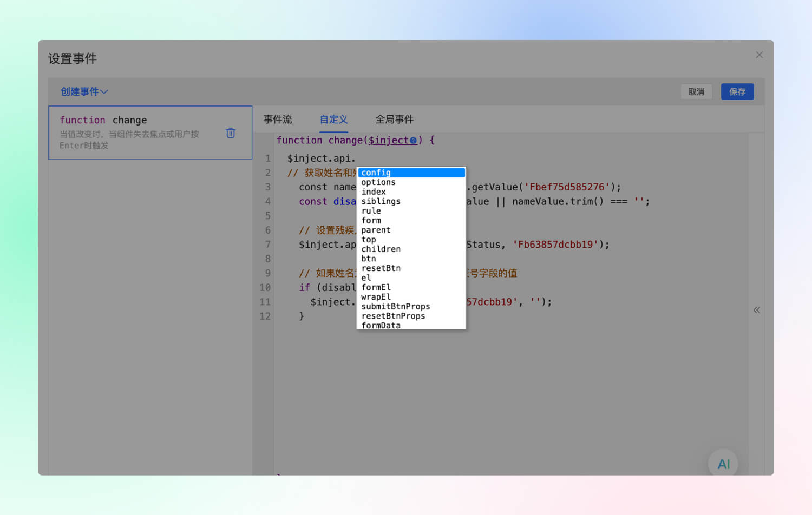
Task: Select the function change event item
Action: [150, 133]
